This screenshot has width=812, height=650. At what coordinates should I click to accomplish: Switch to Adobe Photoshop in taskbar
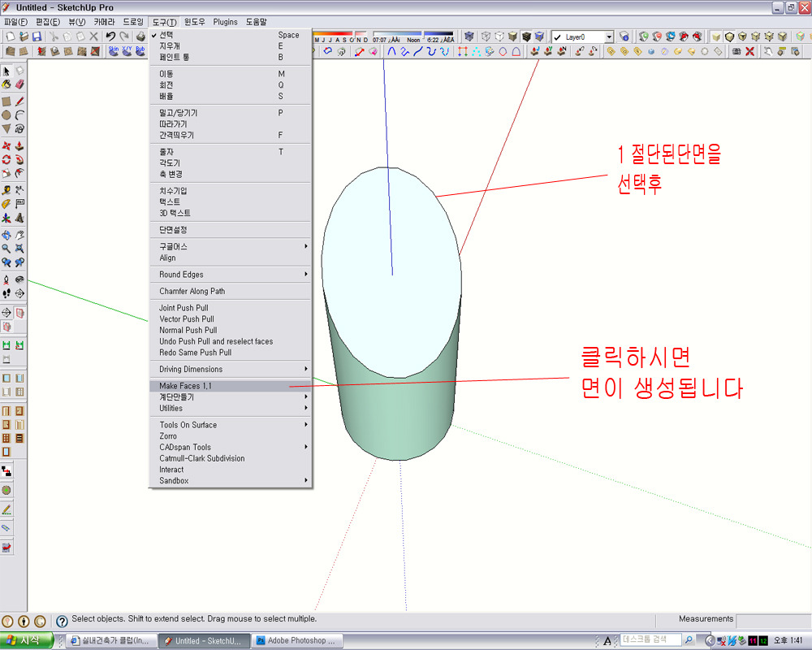coord(296,640)
